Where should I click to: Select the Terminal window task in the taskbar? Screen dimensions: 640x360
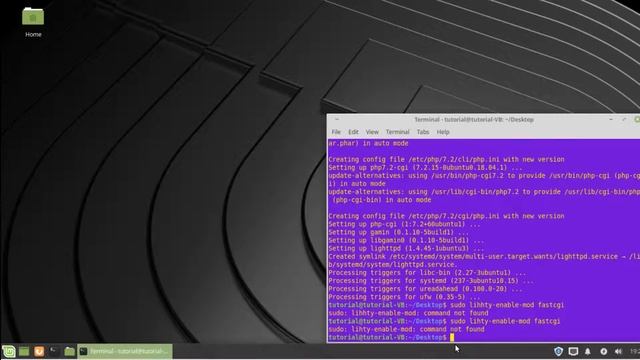(125, 351)
